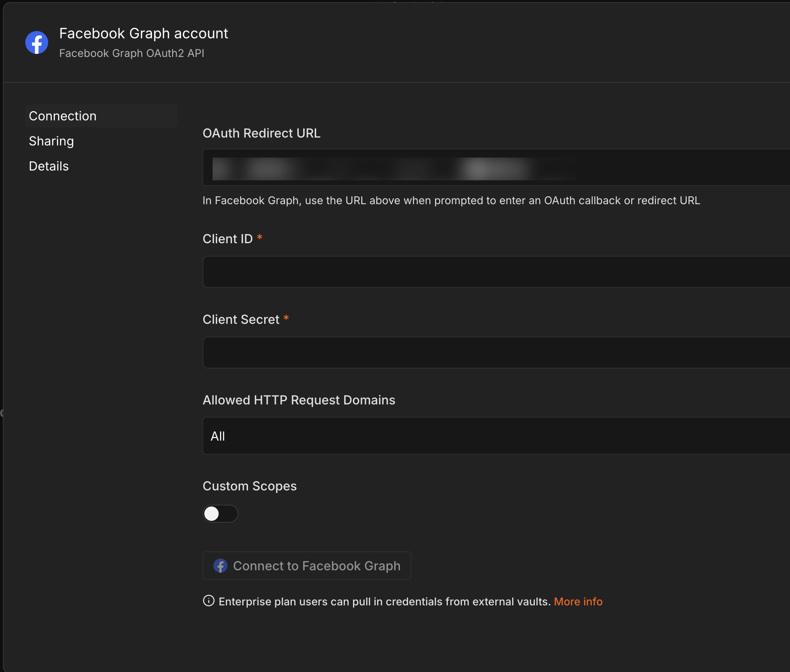Click the info icon beside Enterprise plan note

tap(209, 601)
